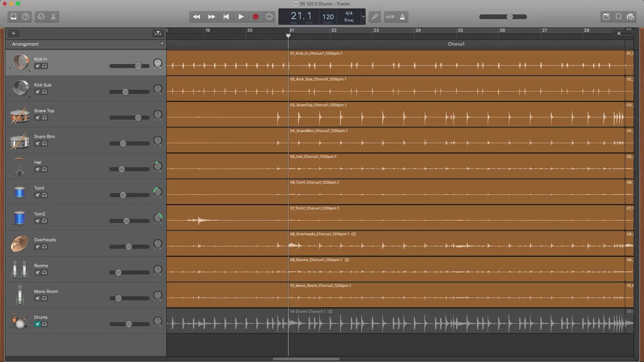Open the Media Browser
Viewport: 644px width, 362px height.
[631, 17]
